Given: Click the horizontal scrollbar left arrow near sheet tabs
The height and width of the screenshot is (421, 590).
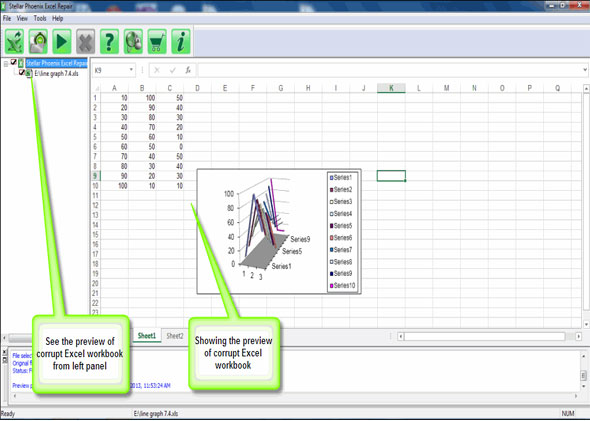Looking at the screenshot, I should pos(401,336).
